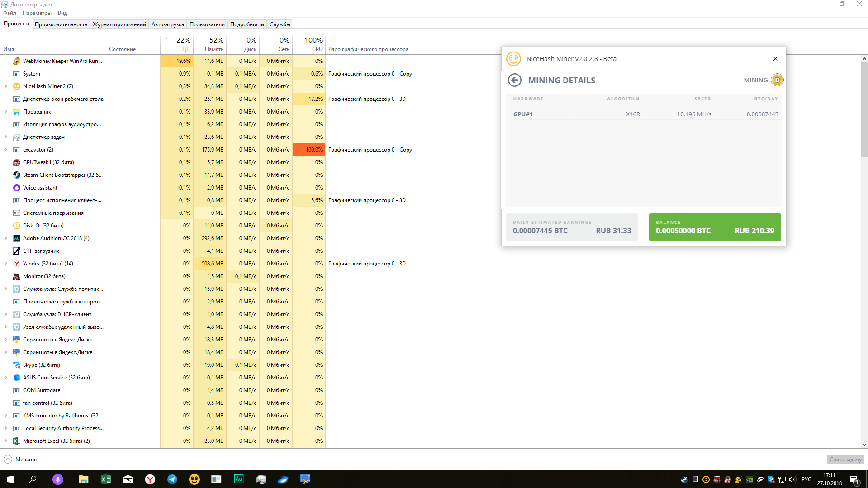
Task: Select the COM Surrogate process
Action: coord(42,390)
